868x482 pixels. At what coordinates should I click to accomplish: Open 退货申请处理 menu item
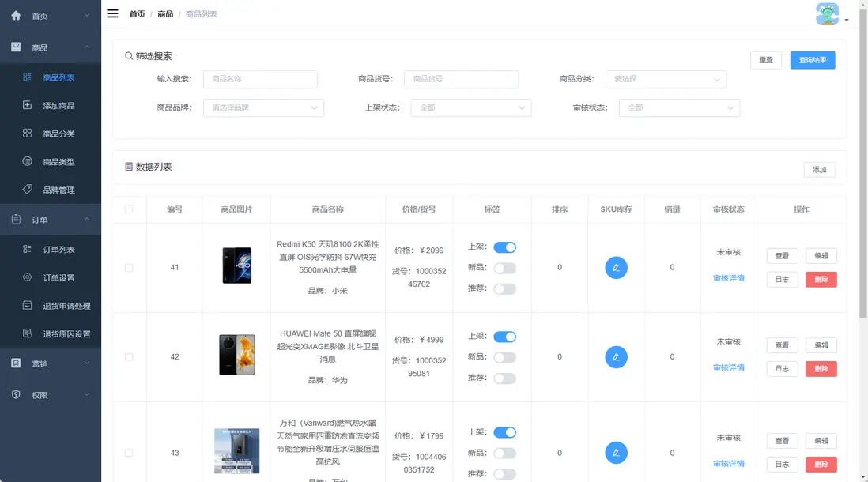[51, 306]
